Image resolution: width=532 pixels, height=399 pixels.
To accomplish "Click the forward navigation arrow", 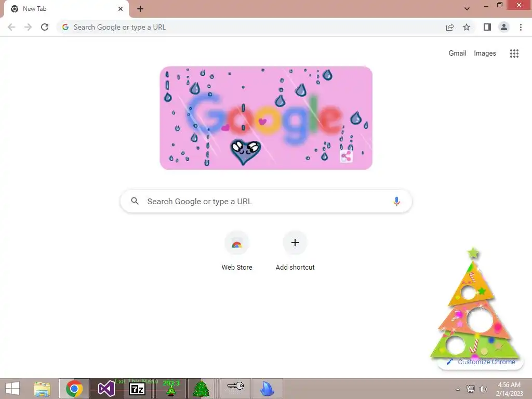I will (x=28, y=27).
